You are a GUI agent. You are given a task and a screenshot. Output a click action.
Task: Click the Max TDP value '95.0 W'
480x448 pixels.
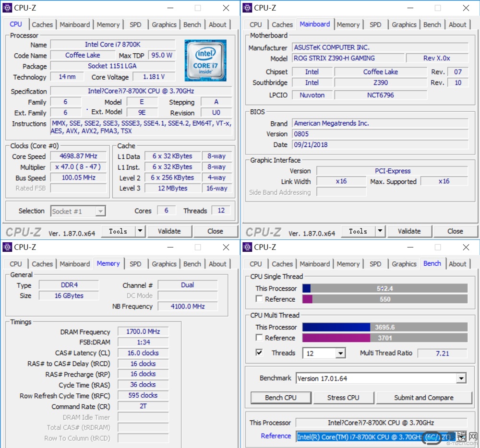click(x=162, y=55)
